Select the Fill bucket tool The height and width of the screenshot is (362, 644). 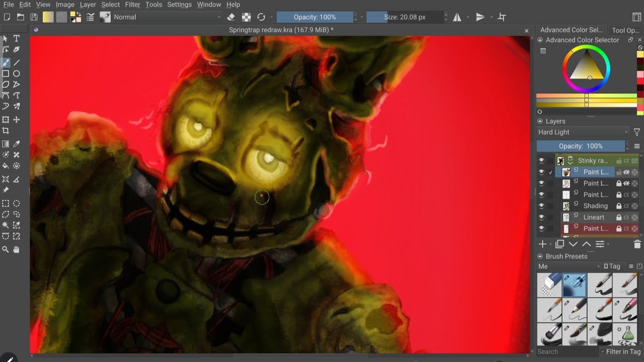tap(6, 165)
